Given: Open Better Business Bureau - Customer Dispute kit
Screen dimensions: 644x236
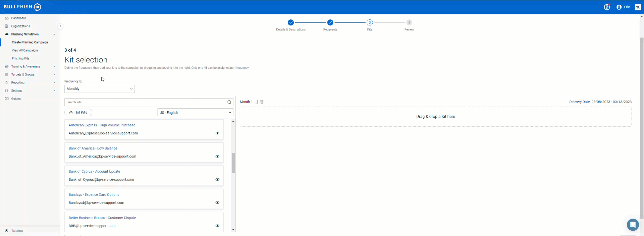Looking at the screenshot, I should [x=102, y=218].
